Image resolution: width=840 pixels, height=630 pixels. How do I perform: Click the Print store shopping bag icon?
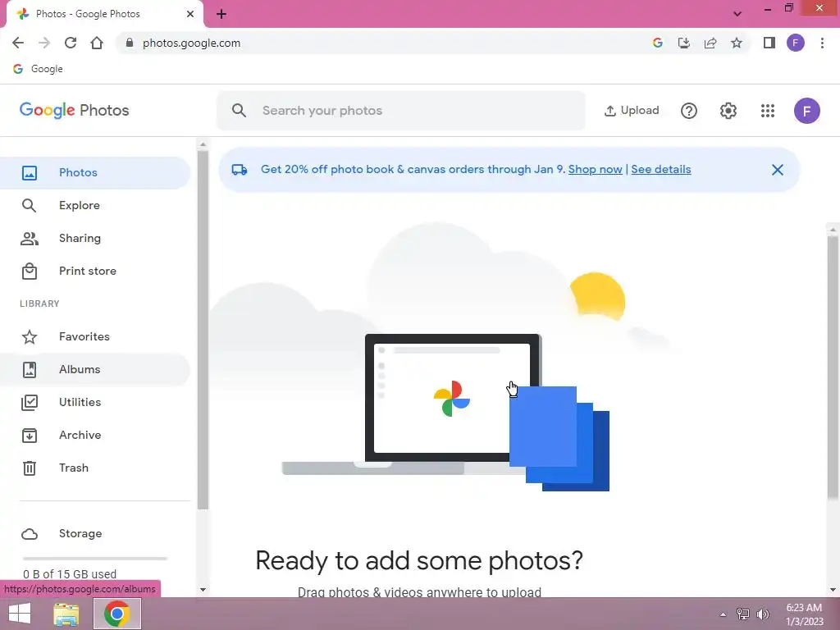(30, 271)
